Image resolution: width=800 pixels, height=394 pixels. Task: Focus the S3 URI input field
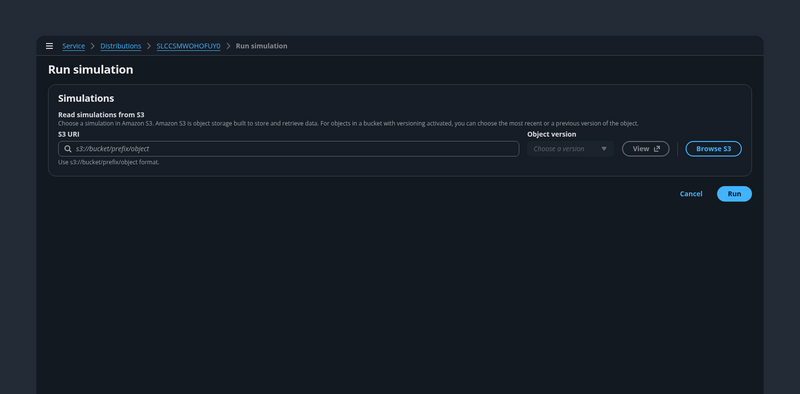[289, 149]
